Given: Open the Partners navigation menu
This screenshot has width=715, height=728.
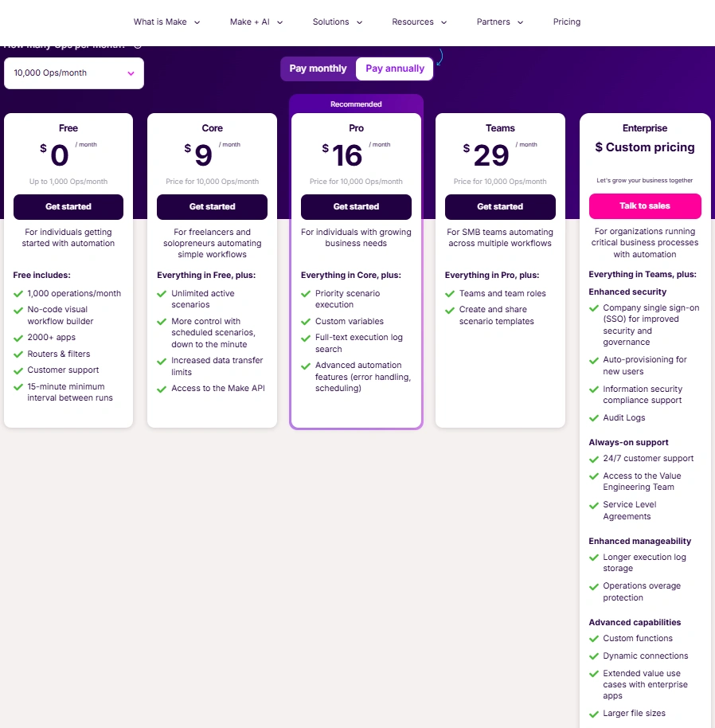Looking at the screenshot, I should click(500, 22).
